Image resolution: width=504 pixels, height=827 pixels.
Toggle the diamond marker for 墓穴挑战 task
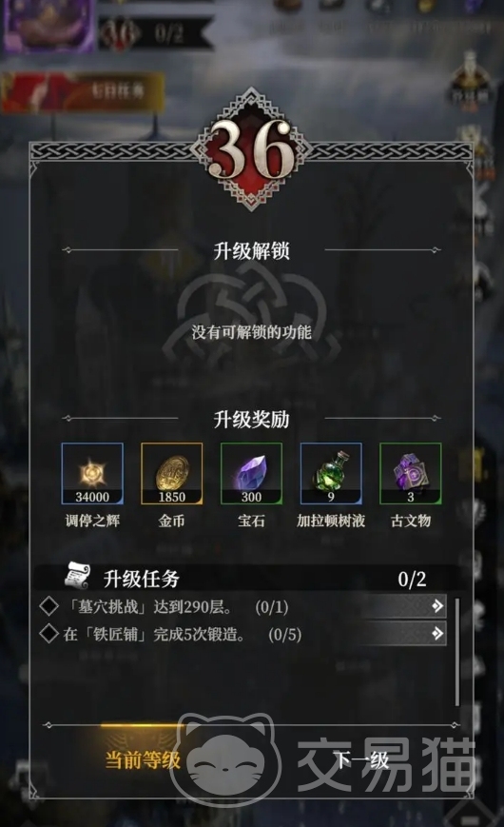coord(49,606)
